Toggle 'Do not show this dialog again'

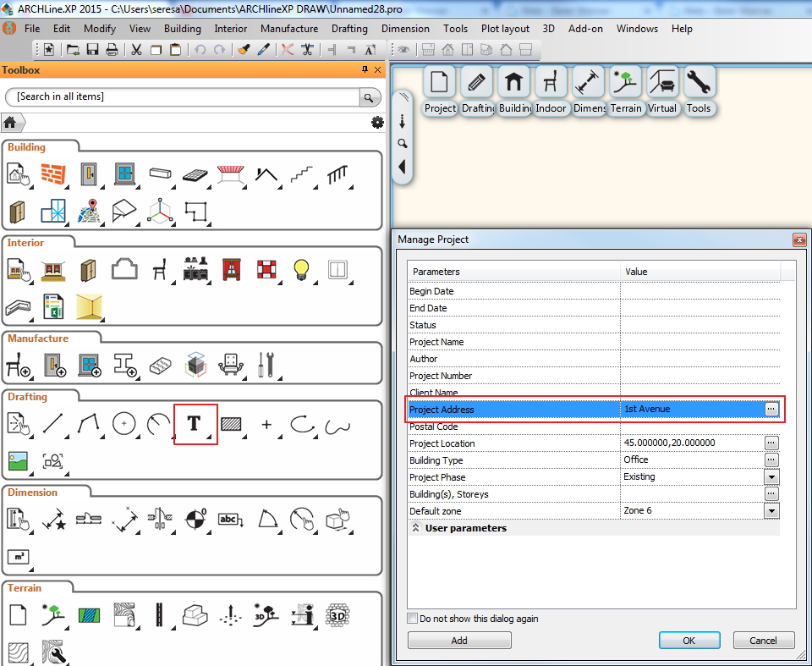pyautogui.click(x=413, y=619)
